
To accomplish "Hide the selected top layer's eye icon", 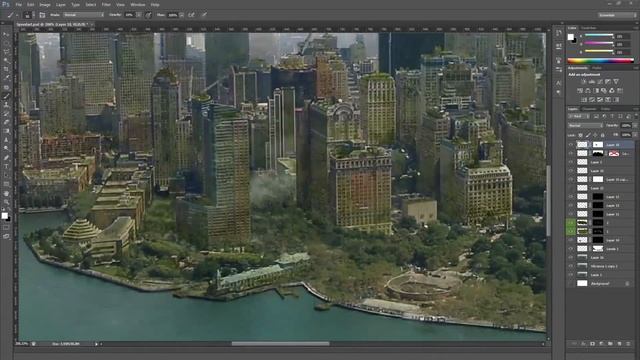I will [571, 144].
